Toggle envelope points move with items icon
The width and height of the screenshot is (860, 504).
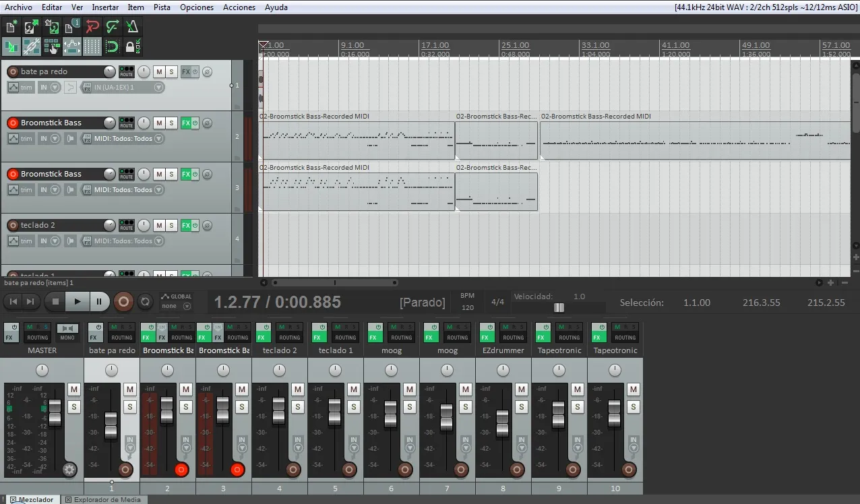(x=71, y=46)
